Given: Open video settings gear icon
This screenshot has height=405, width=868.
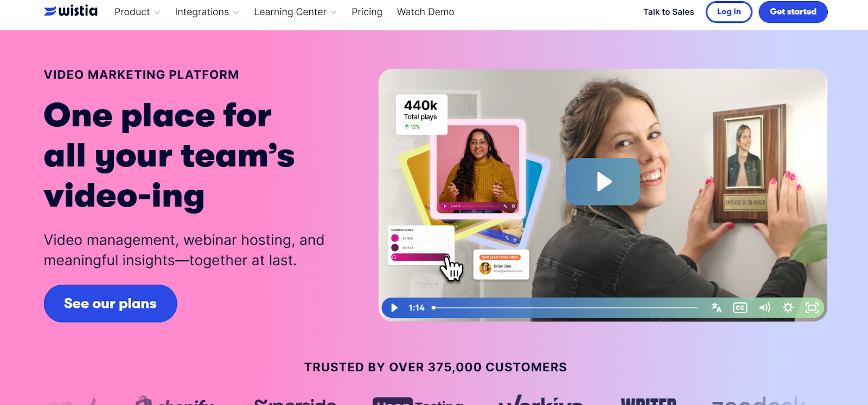Looking at the screenshot, I should (x=788, y=308).
